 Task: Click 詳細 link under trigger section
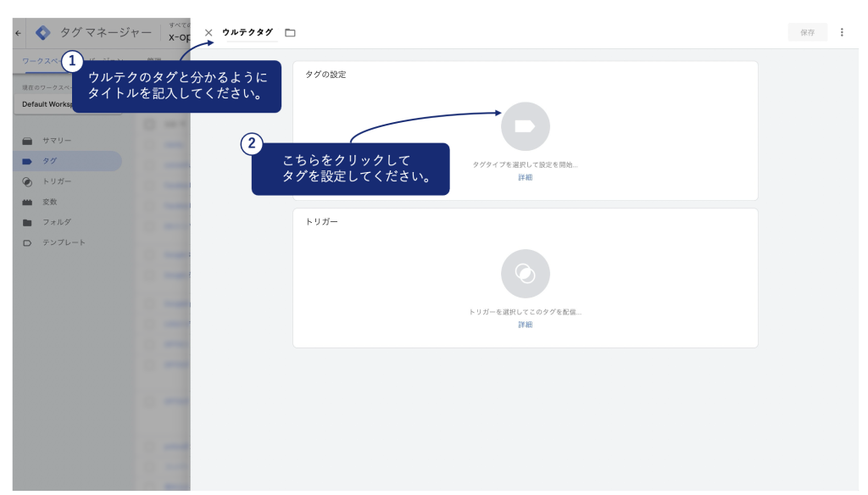(525, 325)
